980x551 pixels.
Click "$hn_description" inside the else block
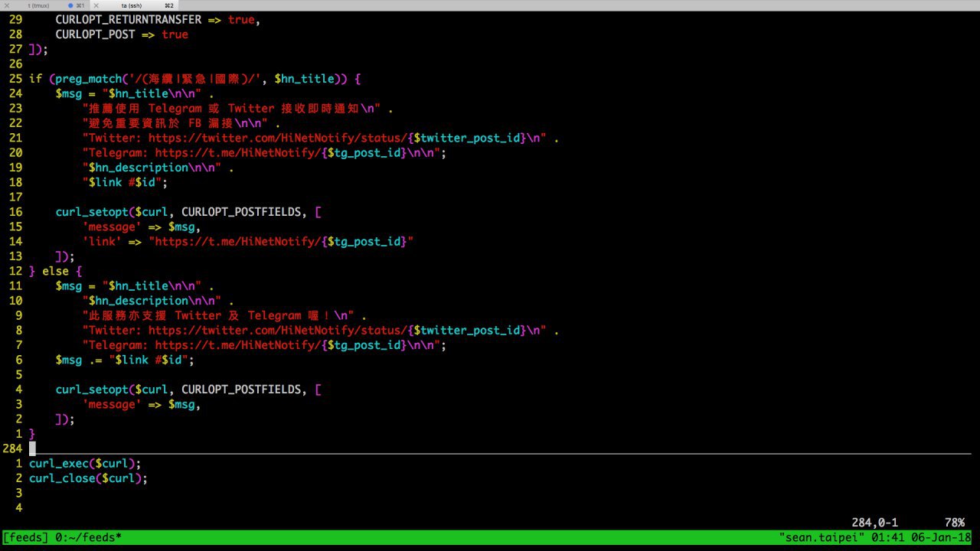(x=138, y=301)
